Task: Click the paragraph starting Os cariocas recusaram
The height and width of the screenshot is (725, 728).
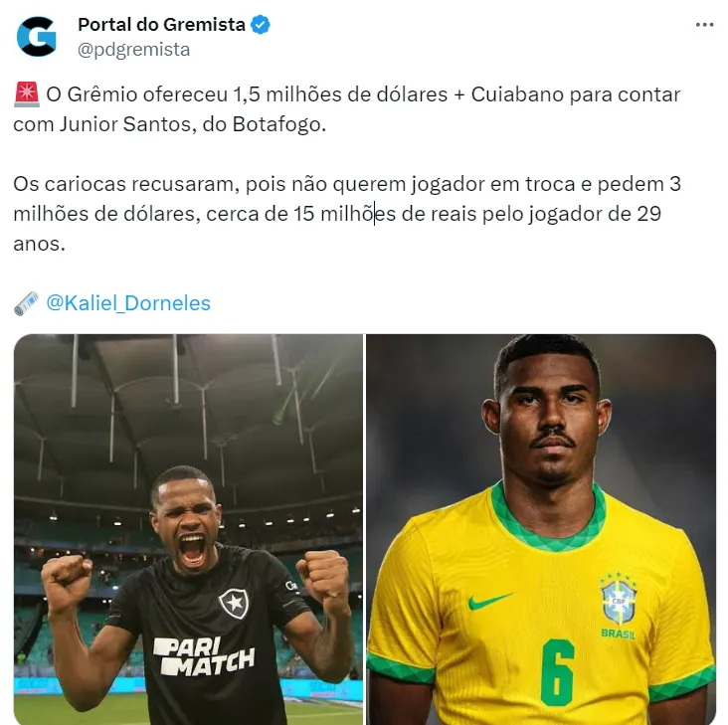Action: [x=347, y=214]
